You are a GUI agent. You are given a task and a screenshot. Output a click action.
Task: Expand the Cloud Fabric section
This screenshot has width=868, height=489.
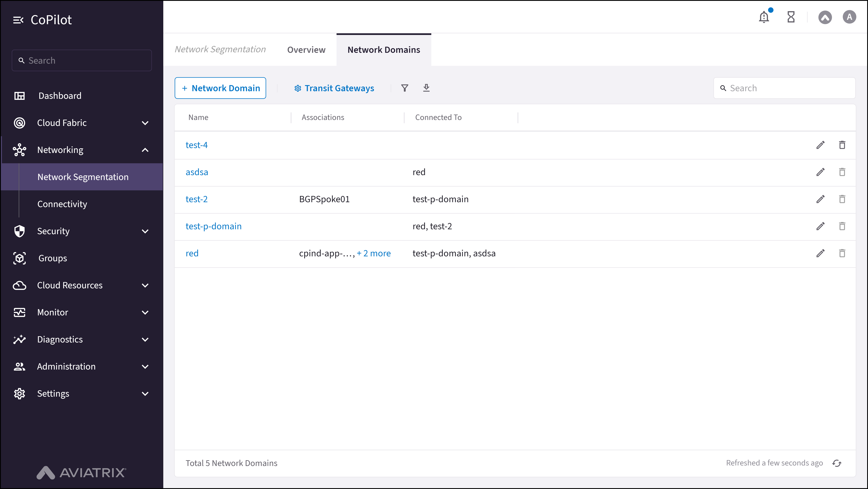(x=145, y=123)
